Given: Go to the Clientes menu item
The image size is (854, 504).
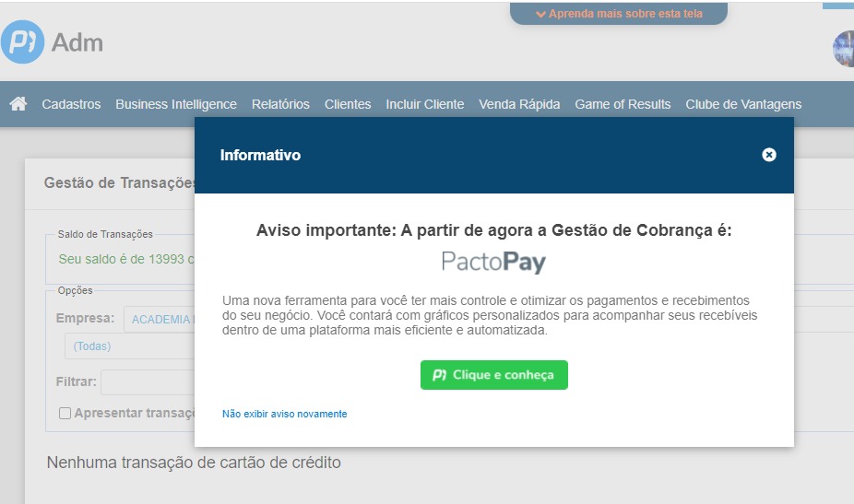Looking at the screenshot, I should pos(348,104).
